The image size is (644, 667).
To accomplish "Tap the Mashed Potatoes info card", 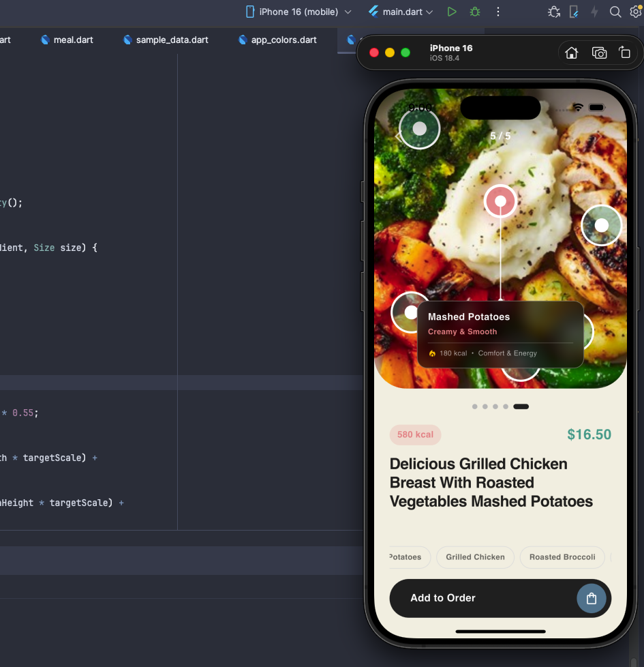I will point(500,334).
